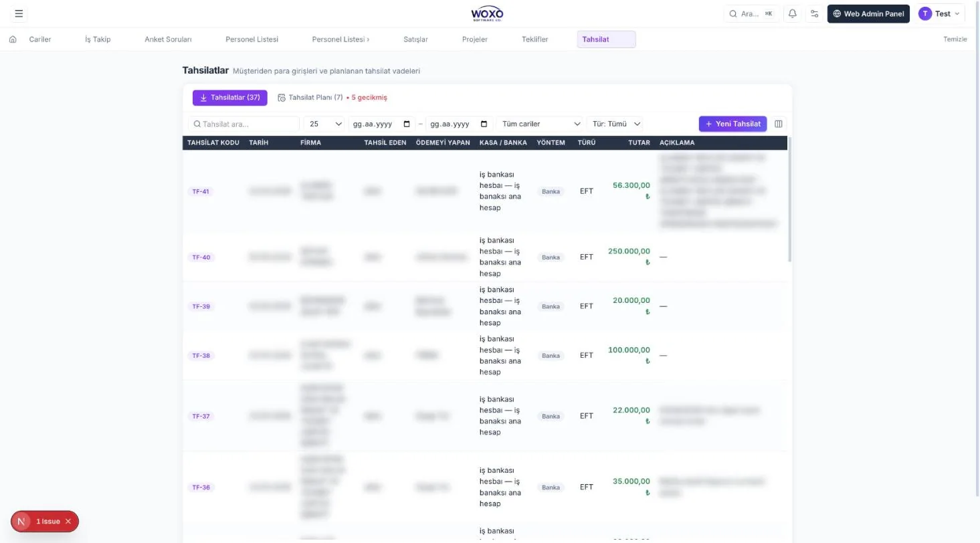Expand the Test user menu
Image resolution: width=980 pixels, height=543 pixels.
pos(939,13)
